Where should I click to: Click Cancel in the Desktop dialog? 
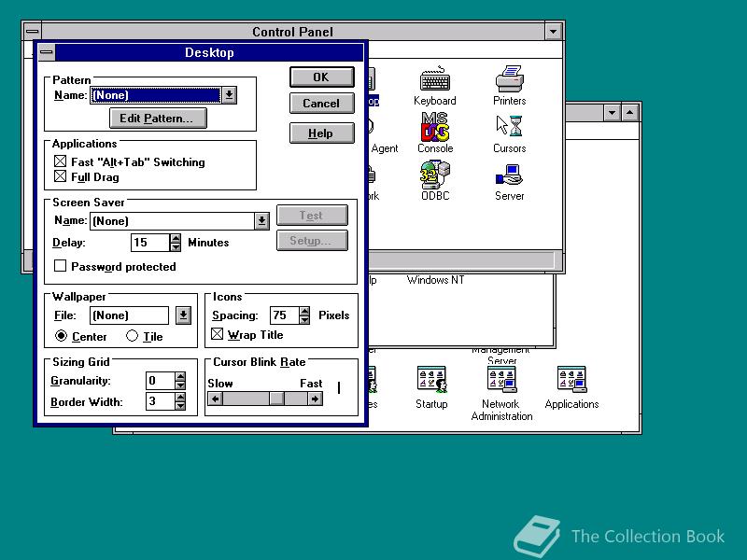[321, 104]
